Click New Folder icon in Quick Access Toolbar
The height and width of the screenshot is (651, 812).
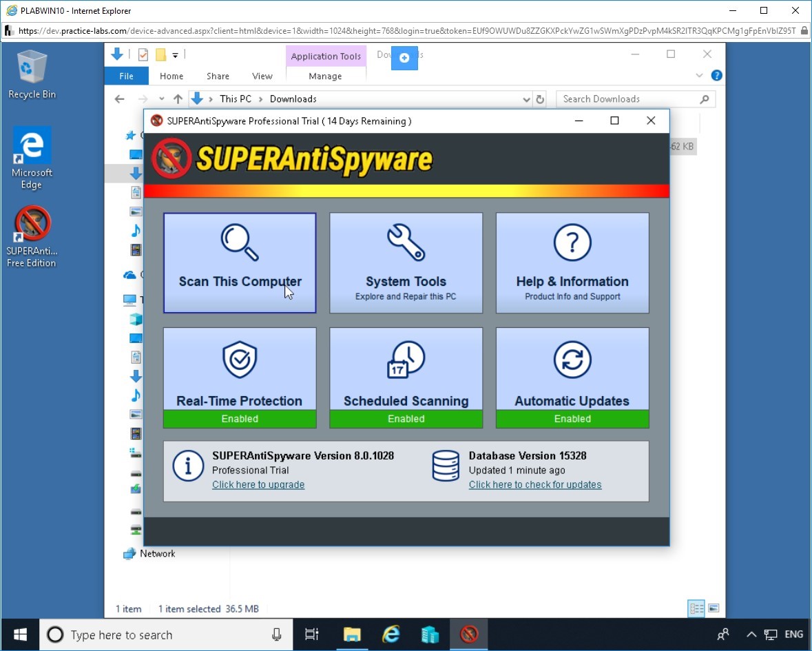[160, 54]
